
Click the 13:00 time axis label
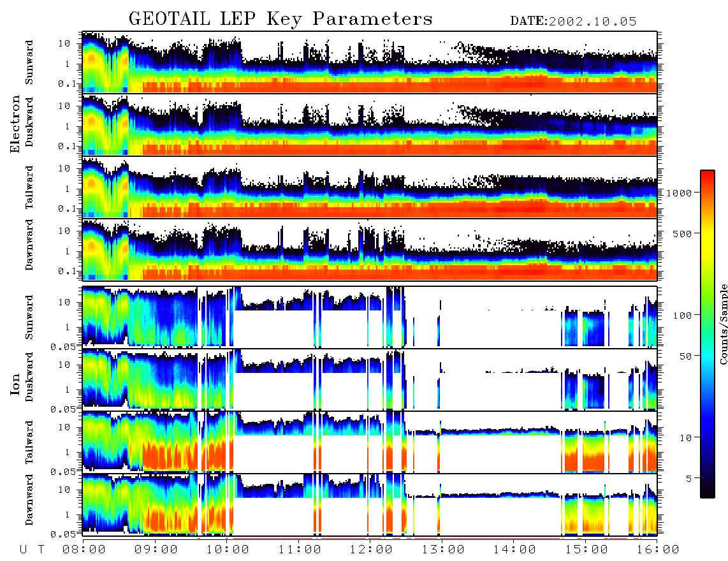pyautogui.click(x=443, y=550)
